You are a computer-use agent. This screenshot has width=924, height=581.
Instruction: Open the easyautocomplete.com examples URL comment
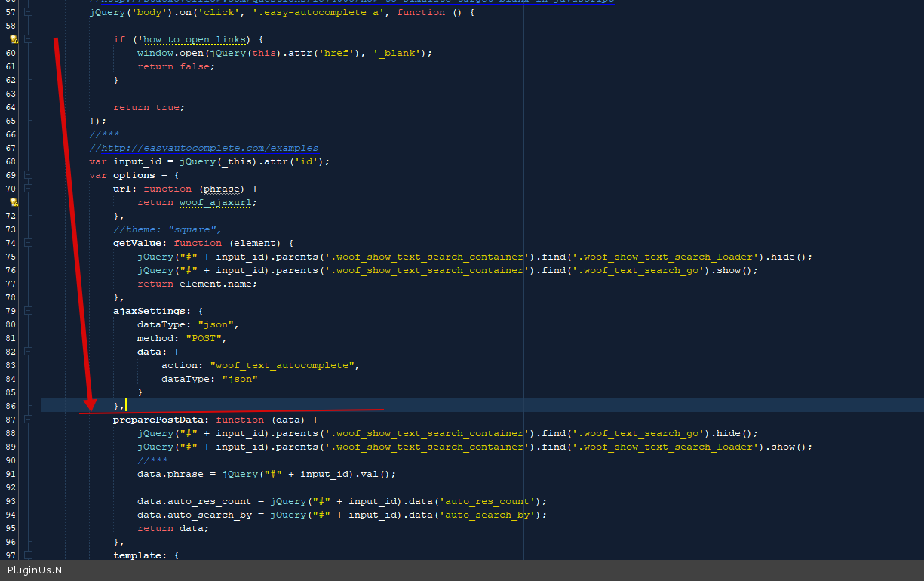[x=204, y=148]
